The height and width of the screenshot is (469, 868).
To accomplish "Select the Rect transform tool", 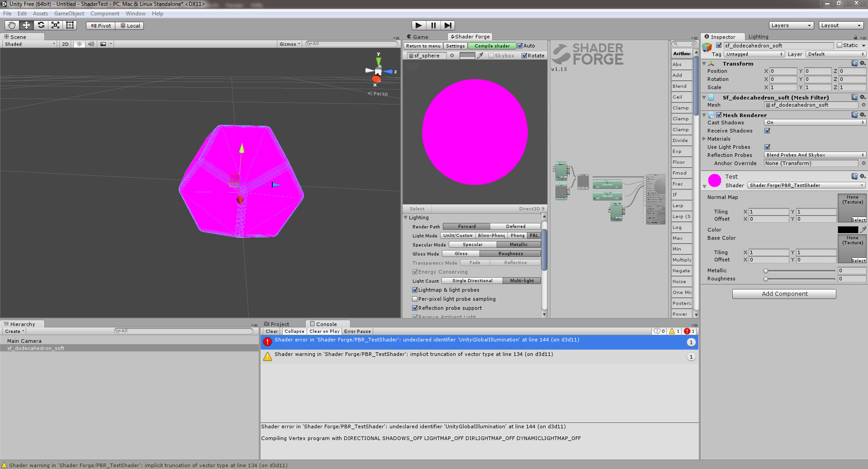I will (x=70, y=25).
